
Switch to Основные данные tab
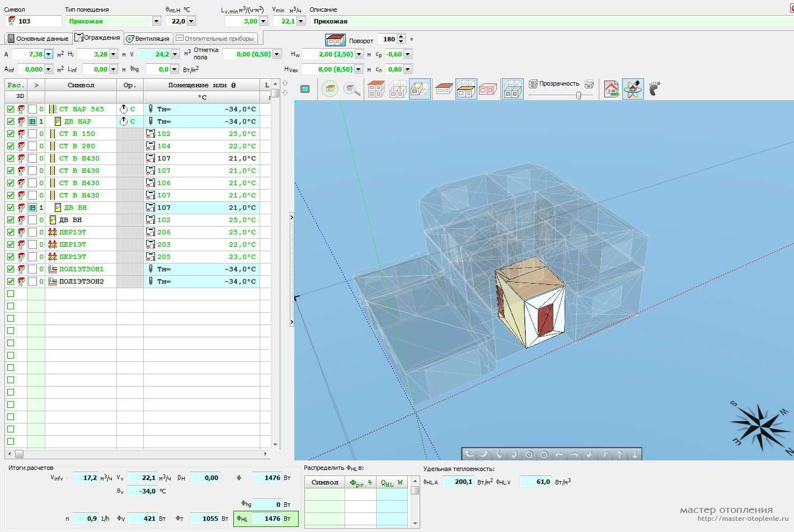coord(37,39)
